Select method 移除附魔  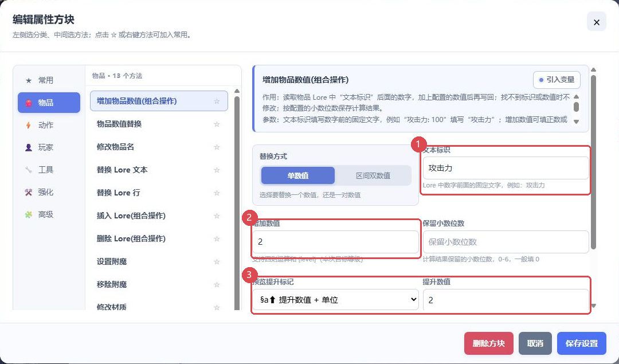tap(159, 284)
